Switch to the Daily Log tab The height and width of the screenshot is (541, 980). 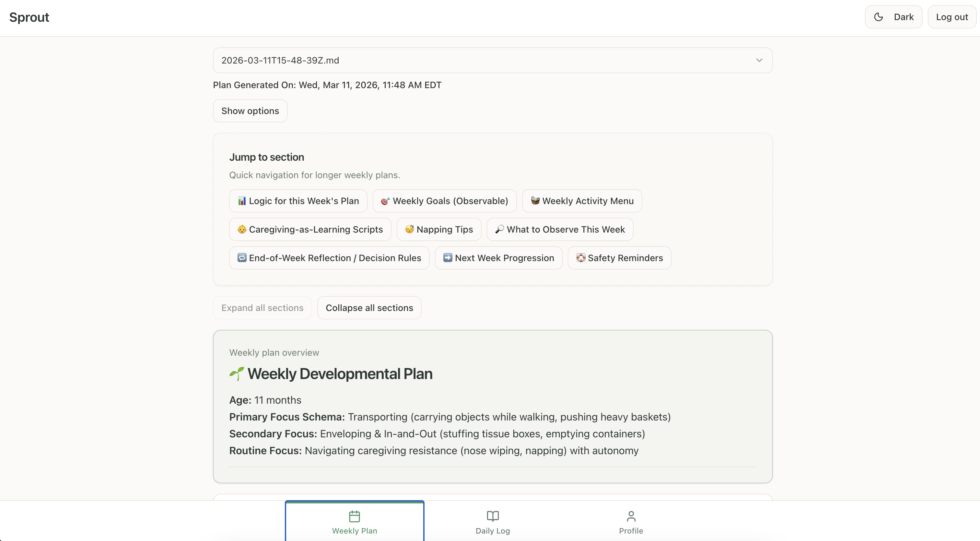coord(493,522)
